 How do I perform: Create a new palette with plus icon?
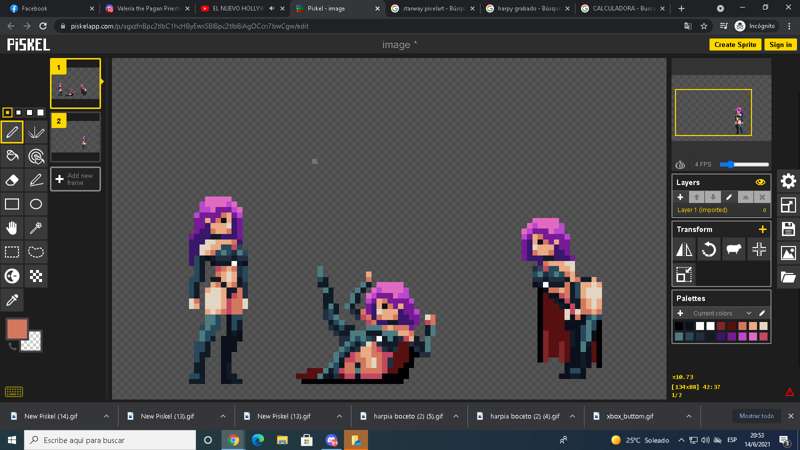point(680,313)
